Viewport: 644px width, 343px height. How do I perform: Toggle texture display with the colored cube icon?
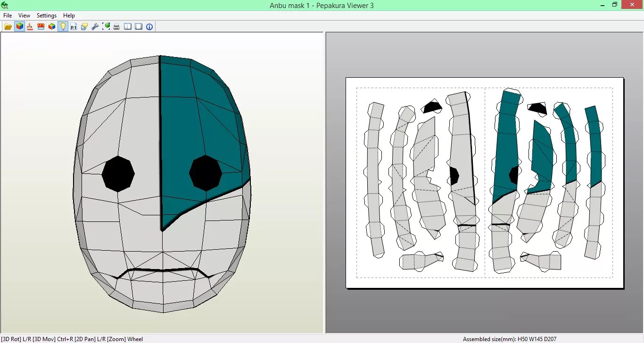[19, 27]
